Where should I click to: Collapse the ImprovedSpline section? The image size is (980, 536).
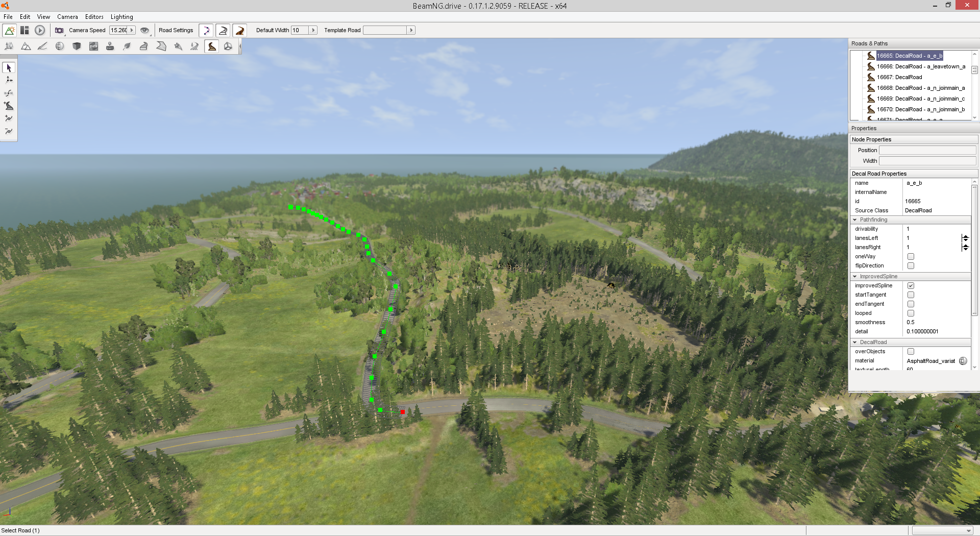coord(855,277)
